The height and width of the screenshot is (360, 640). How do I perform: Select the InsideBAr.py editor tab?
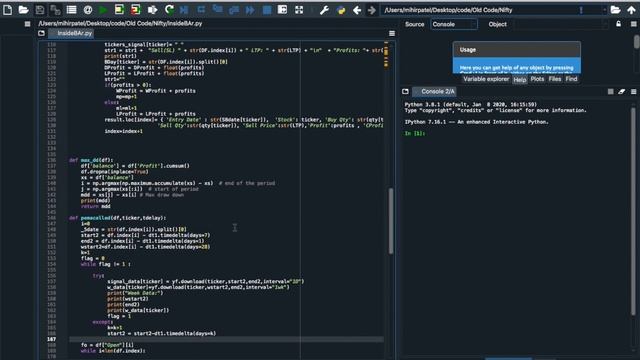(71, 33)
